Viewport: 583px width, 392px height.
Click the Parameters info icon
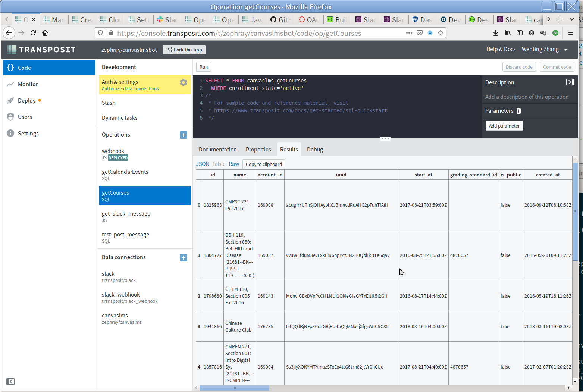(518, 111)
